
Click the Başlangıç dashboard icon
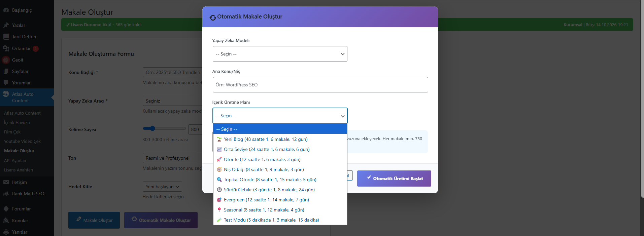6,10
